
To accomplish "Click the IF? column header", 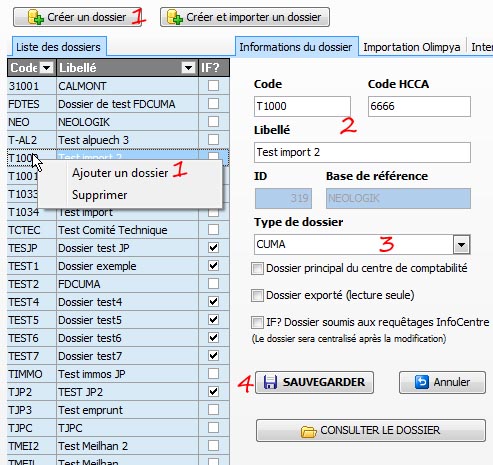I will [x=214, y=68].
